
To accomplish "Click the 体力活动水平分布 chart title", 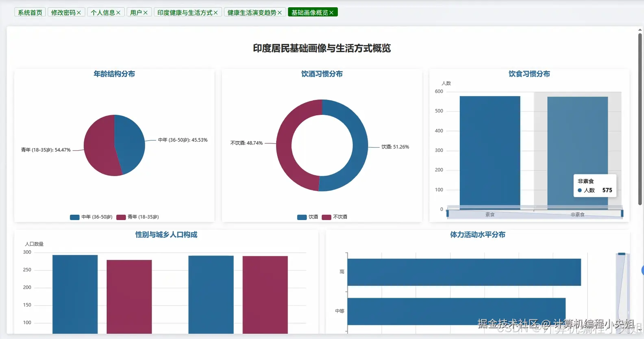I will point(478,235).
